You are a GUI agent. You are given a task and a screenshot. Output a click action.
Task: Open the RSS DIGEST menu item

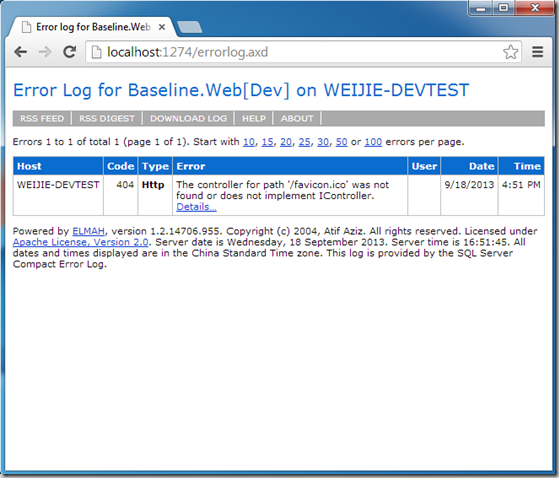107,118
